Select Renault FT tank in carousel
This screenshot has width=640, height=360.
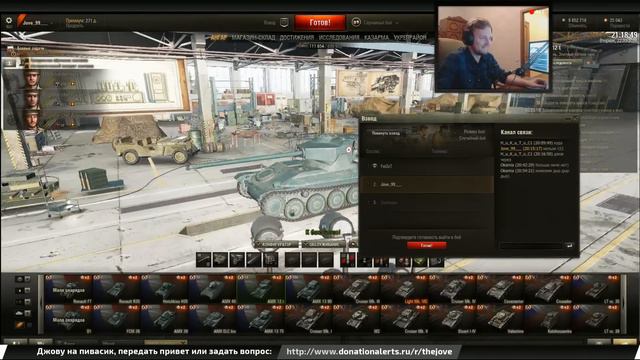[x=69, y=289]
